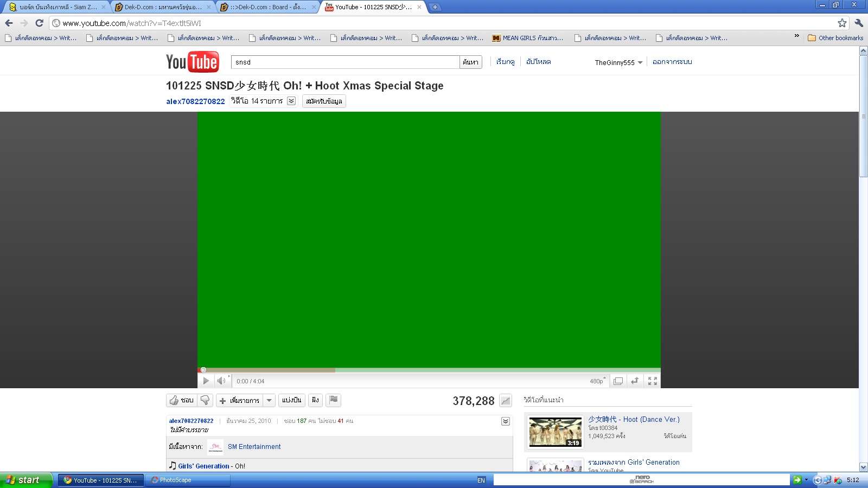Open PhotoScape from the taskbar
The image size is (868, 488).
click(x=187, y=480)
